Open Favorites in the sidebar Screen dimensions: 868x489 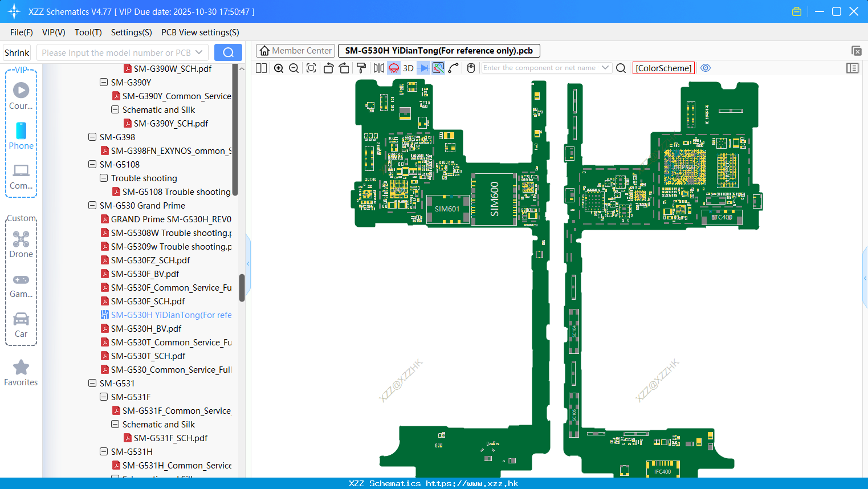tap(21, 373)
